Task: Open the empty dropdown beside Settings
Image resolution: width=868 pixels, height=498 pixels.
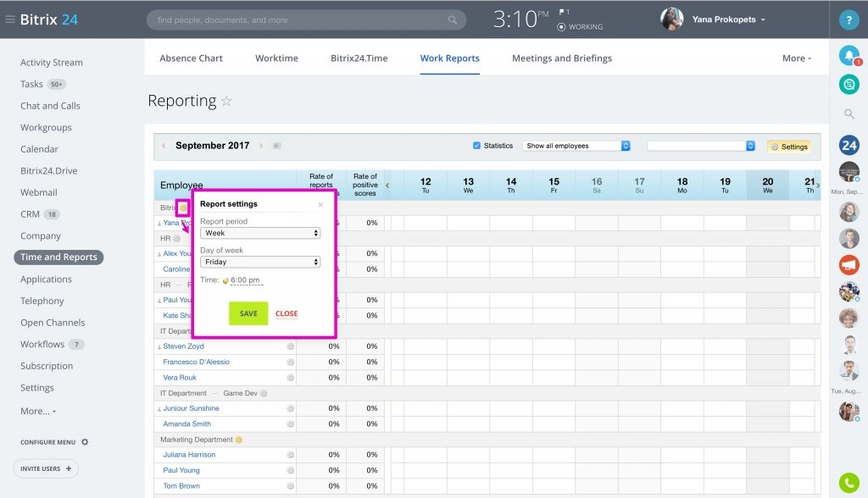Action: [x=701, y=146]
